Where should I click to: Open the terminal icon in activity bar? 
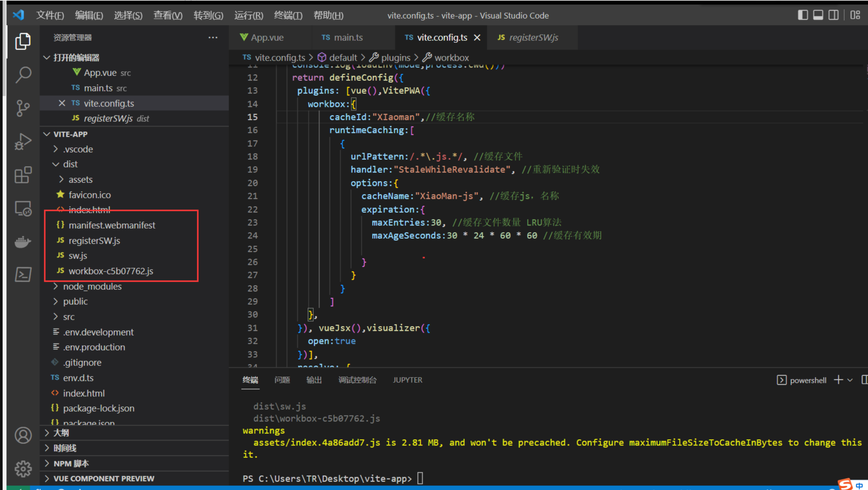pos(23,274)
